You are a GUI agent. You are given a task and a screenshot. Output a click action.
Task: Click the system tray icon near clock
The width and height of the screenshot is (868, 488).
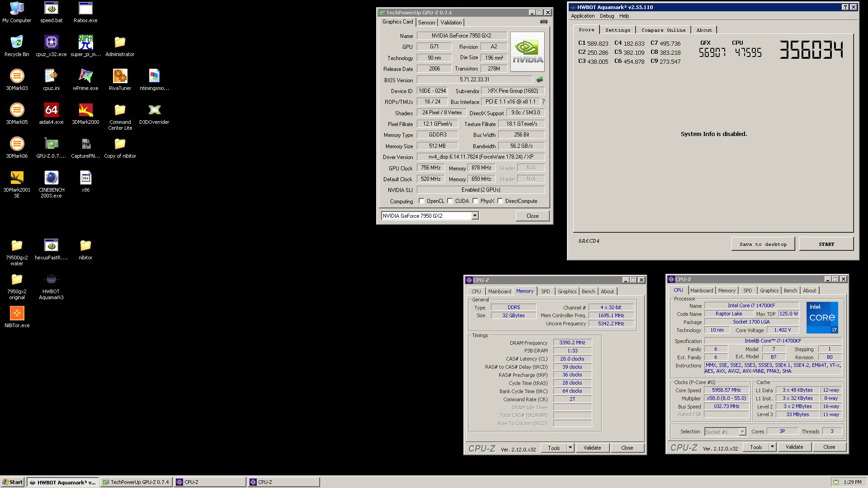click(836, 482)
